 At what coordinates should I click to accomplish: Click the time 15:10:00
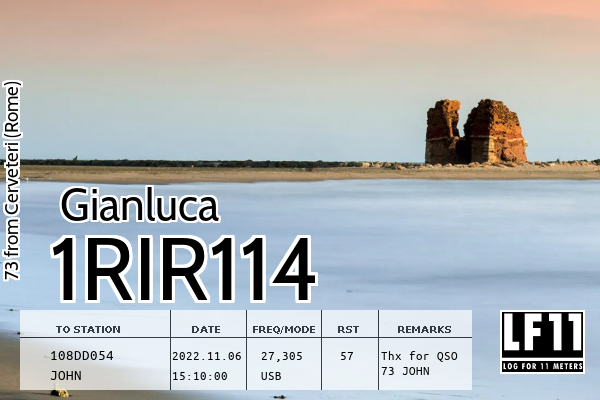click(200, 376)
